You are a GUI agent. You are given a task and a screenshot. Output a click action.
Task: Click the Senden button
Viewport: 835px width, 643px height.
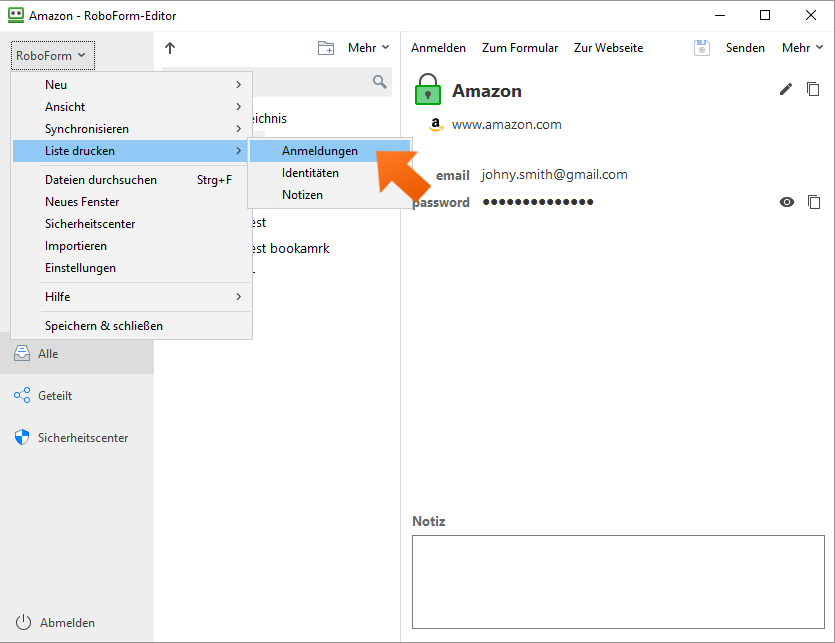(x=745, y=48)
